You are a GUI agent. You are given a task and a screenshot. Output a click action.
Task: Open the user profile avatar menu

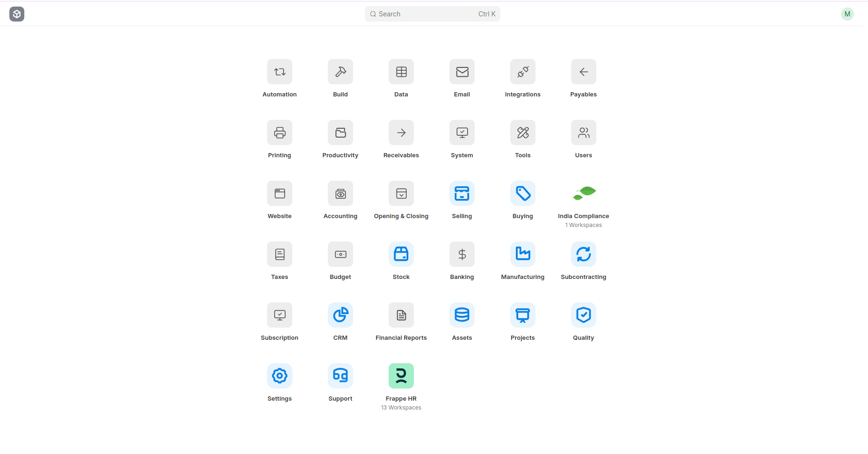(x=847, y=14)
